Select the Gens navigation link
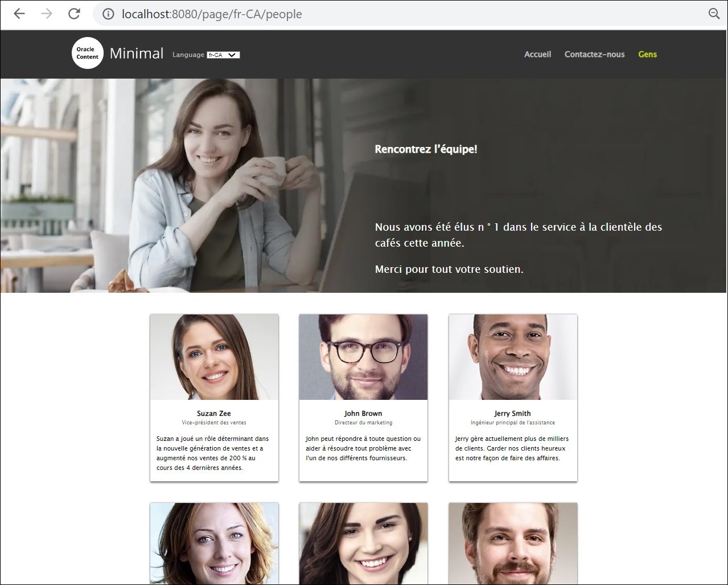 point(647,54)
